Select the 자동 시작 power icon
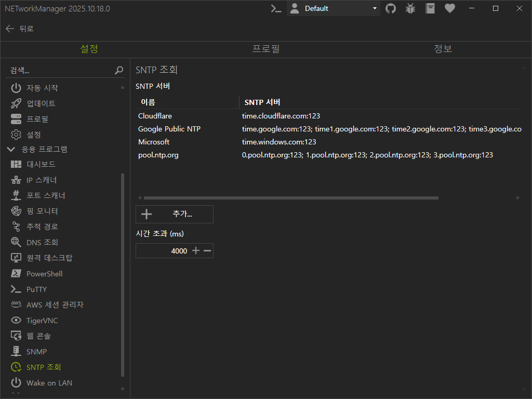Viewport: 532px width, 399px height. (16, 88)
